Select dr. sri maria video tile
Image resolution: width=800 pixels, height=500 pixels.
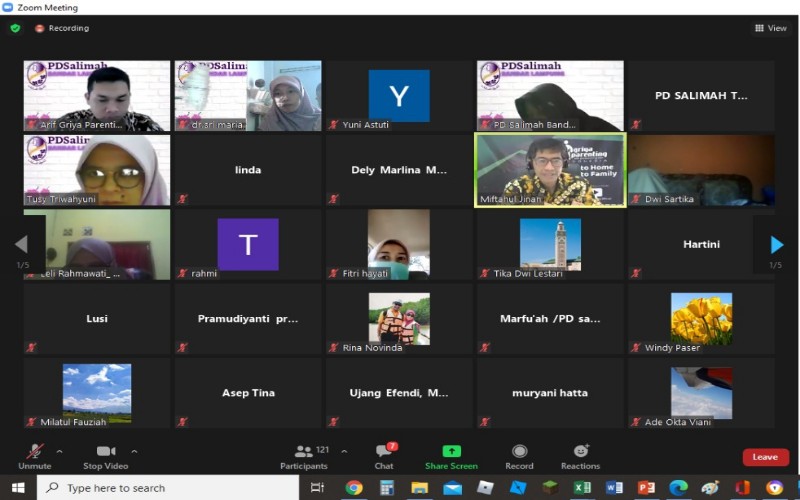point(248,96)
